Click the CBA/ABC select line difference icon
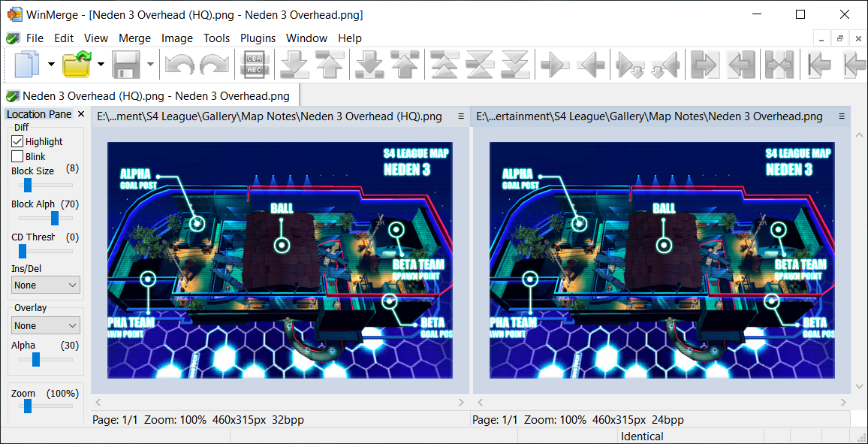 click(255, 65)
